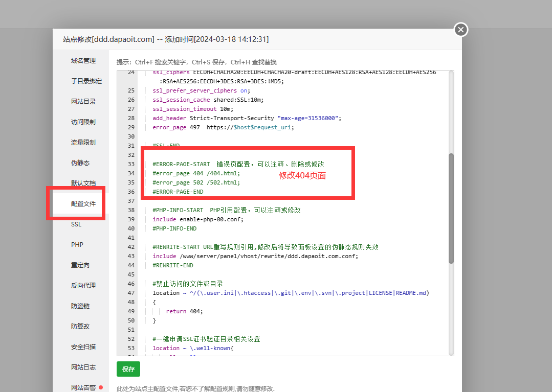Image resolution: width=552 pixels, height=392 pixels.
Task: Open 防盗链 tab
Action: 80,306
